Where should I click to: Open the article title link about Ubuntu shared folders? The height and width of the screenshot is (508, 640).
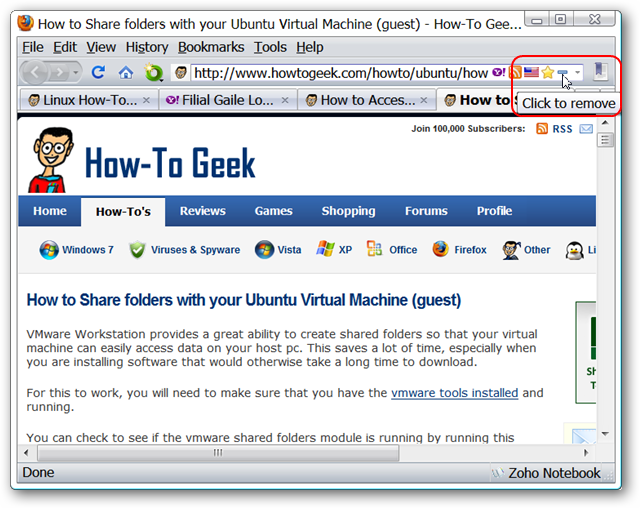[x=244, y=300]
